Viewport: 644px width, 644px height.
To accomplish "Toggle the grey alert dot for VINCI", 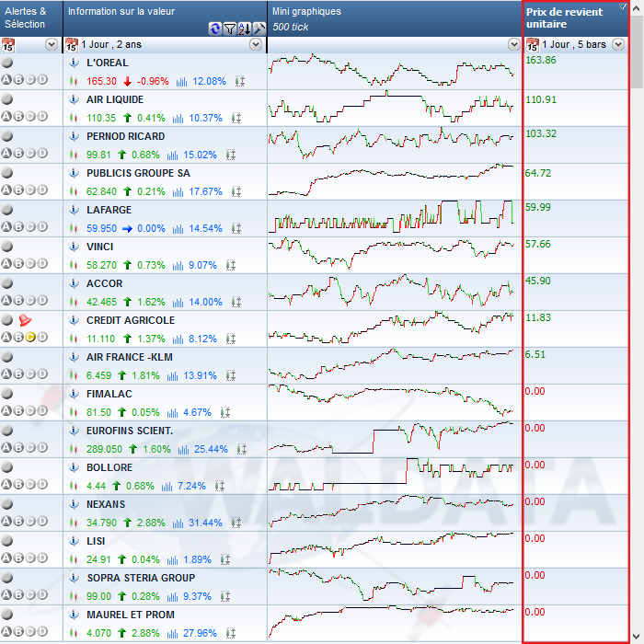I will 7,247.
